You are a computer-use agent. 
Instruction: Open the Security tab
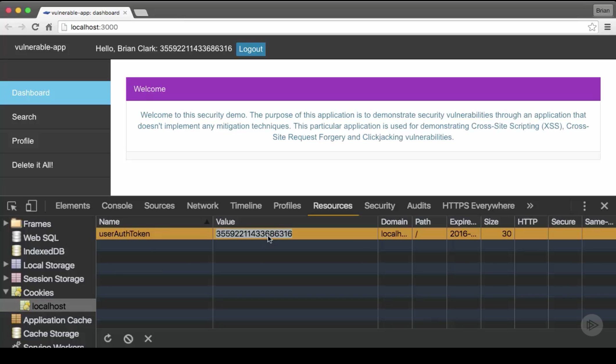click(x=379, y=206)
